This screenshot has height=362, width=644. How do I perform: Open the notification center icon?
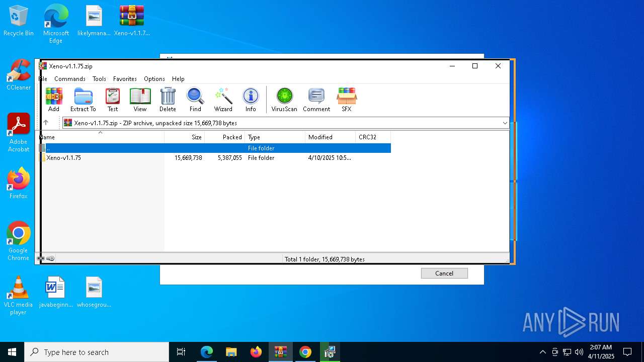point(627,352)
